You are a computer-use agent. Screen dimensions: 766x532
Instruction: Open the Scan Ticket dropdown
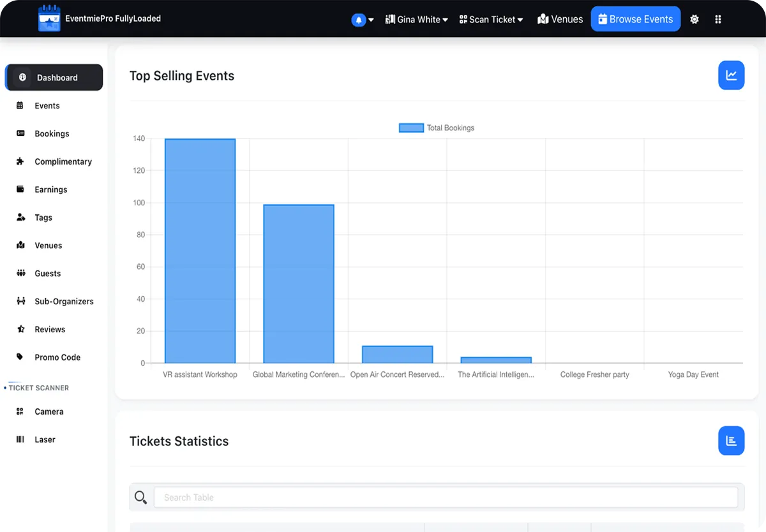coord(492,20)
